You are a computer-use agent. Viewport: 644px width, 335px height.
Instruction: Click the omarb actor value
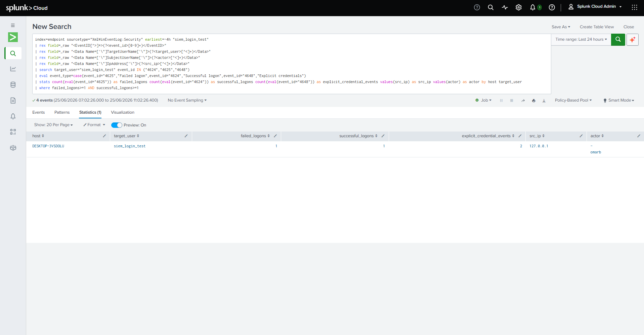pyautogui.click(x=596, y=152)
